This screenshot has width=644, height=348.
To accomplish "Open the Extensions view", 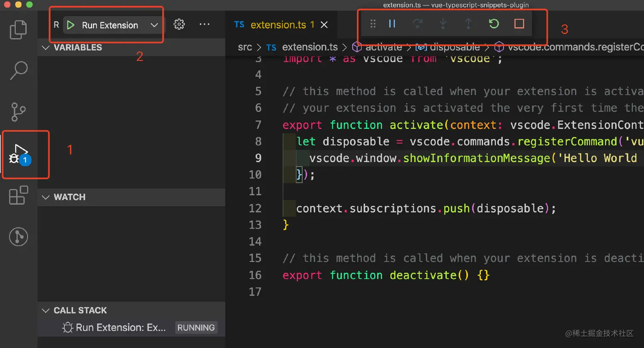I will (18, 195).
